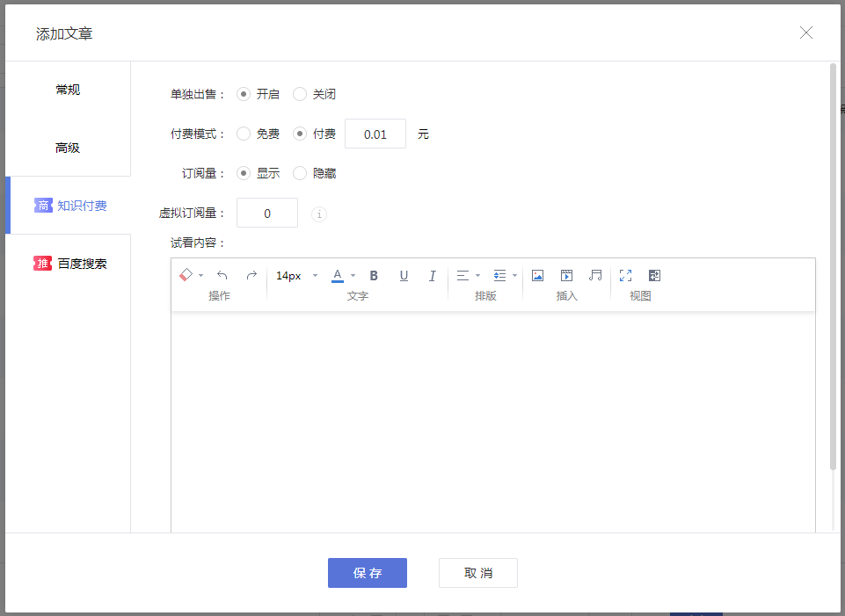Click the price input field showing 0.01

pyautogui.click(x=375, y=134)
